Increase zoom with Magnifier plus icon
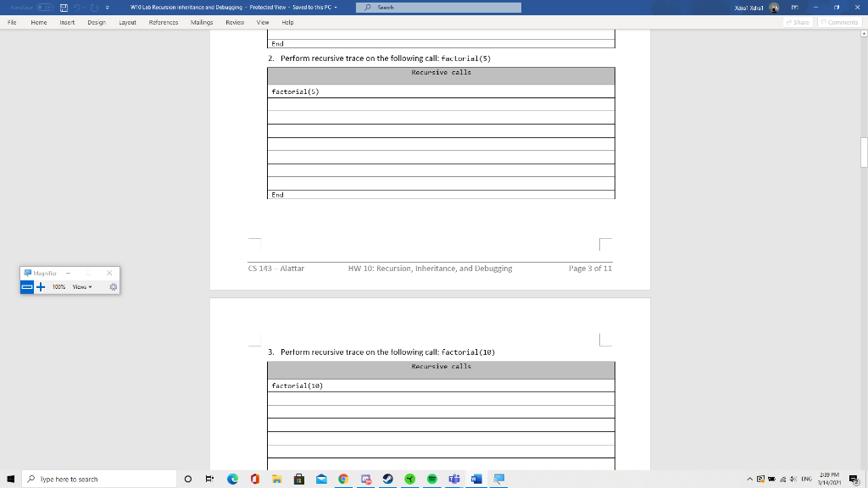Viewport: 868px width, 488px height. [40, 287]
